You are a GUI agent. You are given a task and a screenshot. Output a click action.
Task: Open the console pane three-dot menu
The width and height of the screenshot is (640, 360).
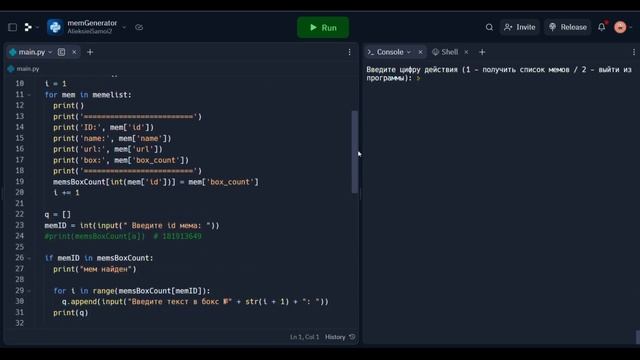pyautogui.click(x=633, y=52)
